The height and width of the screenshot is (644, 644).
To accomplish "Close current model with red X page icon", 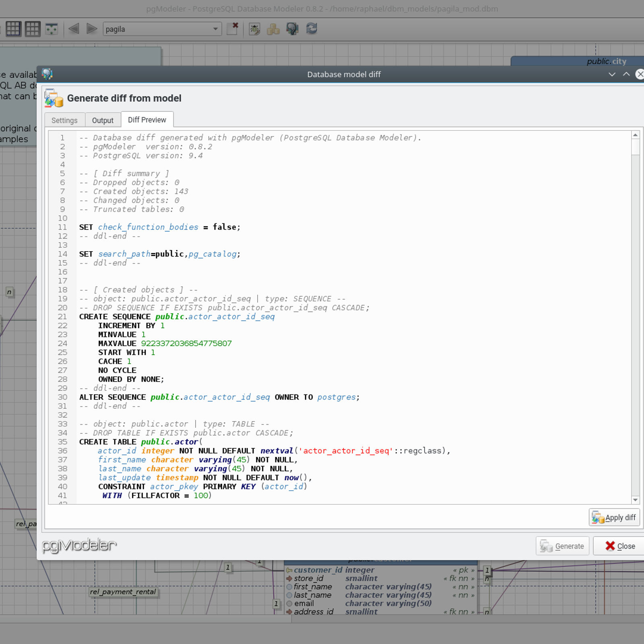I will (233, 29).
